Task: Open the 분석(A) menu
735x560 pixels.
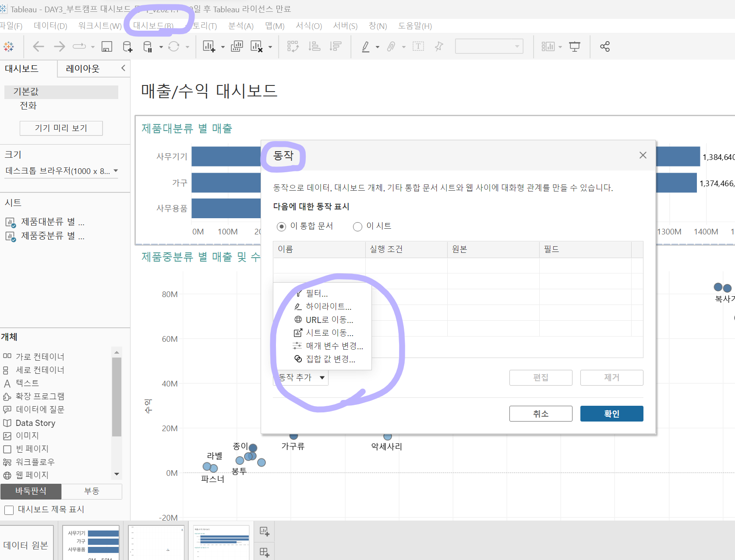Action: (x=241, y=26)
